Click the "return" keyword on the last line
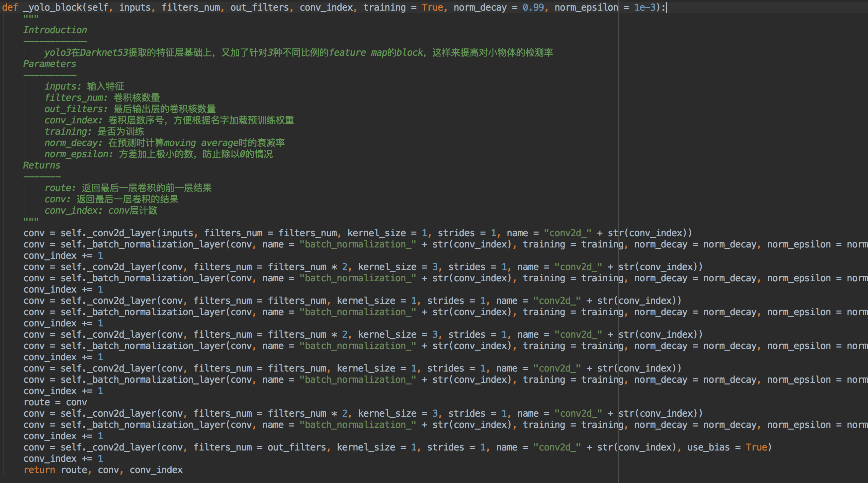Viewport: 868px width, 483px height. click(39, 470)
